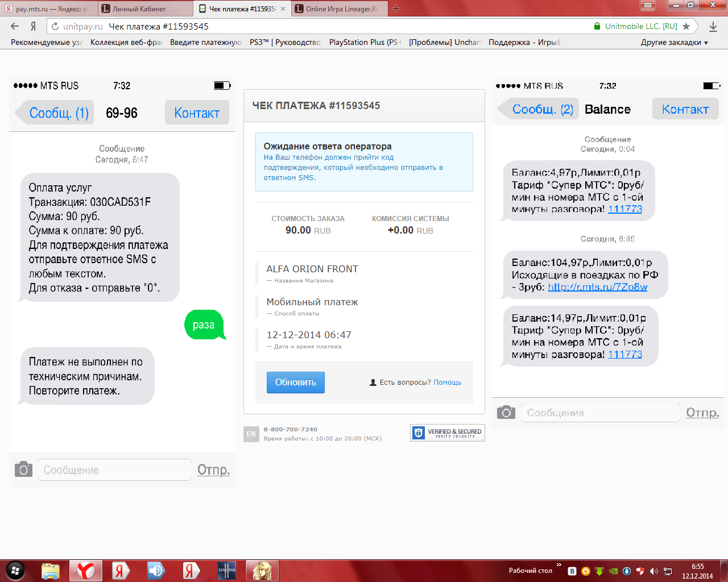
Task: Open the browser downloads arrow
Action: point(713,26)
